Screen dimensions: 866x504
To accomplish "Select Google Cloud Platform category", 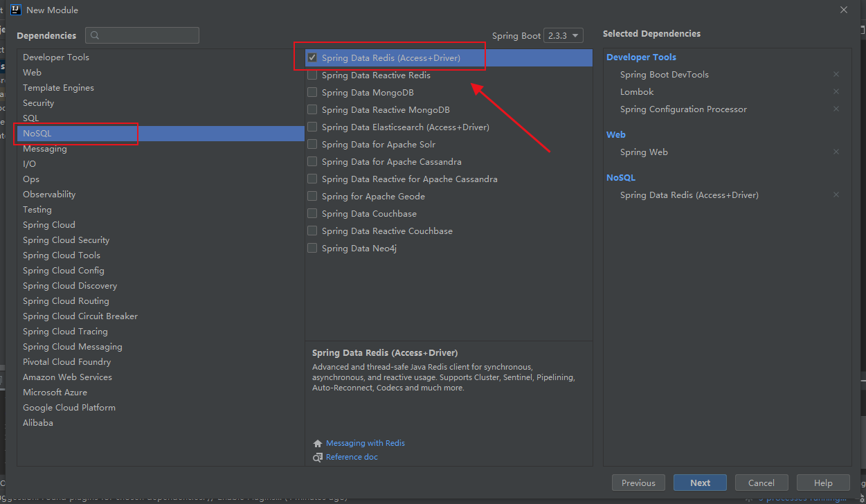I will click(161, 407).
